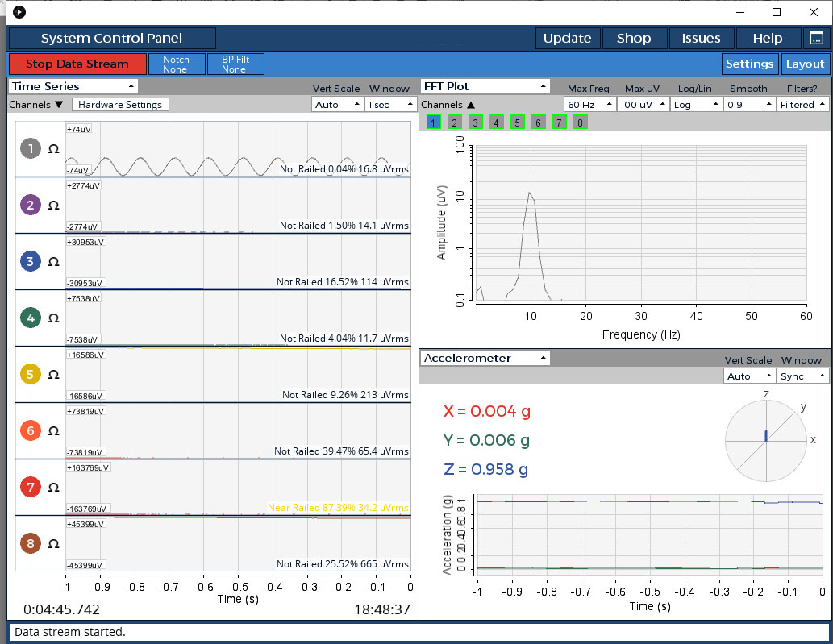Click the impedance ohm symbol for channel 2

point(53,206)
